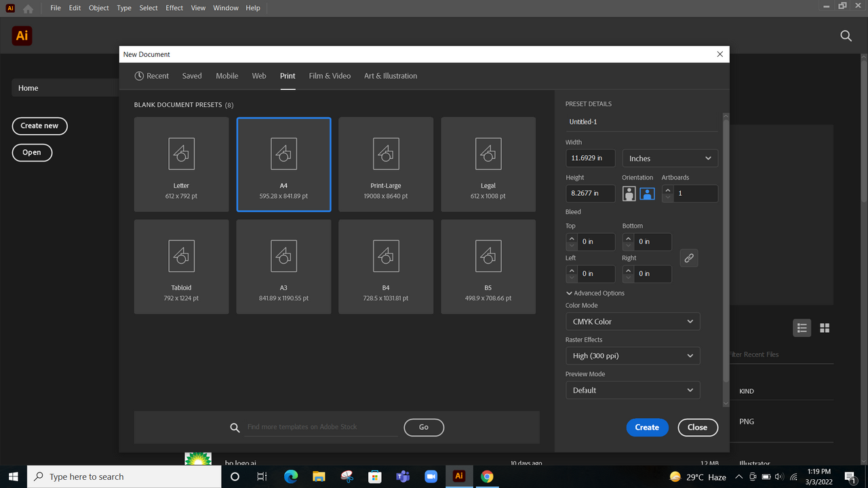Close the New Document dialog with X
868x488 pixels.
point(720,54)
